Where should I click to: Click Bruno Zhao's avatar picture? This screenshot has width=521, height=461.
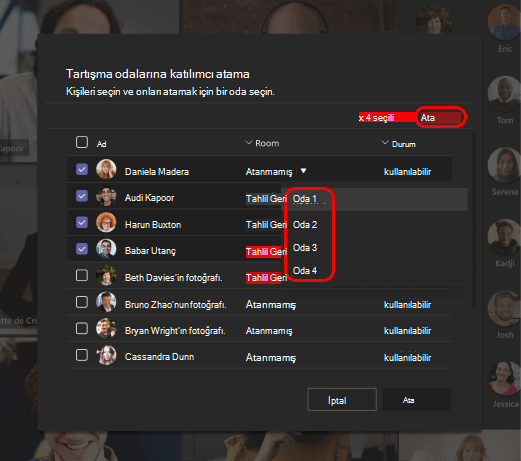point(106,302)
